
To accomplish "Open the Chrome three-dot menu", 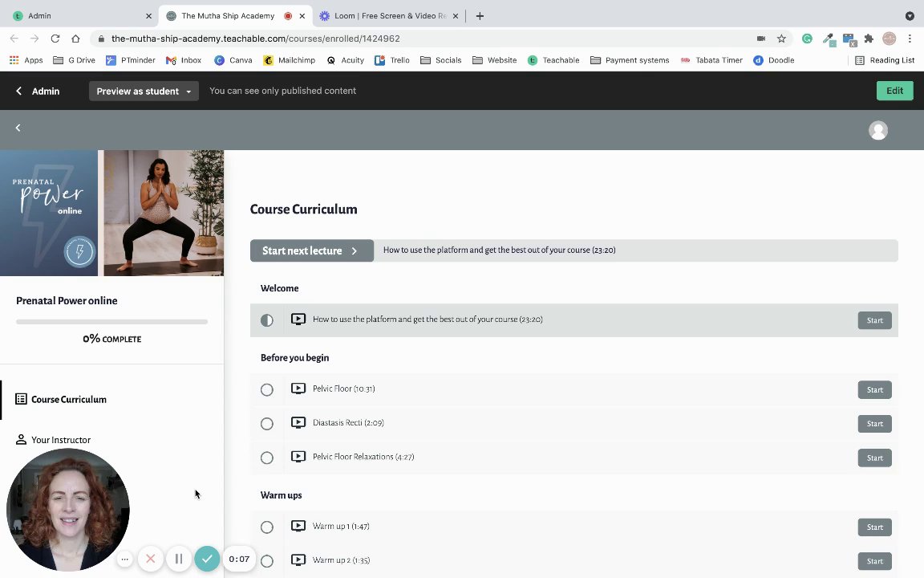I will (910, 39).
